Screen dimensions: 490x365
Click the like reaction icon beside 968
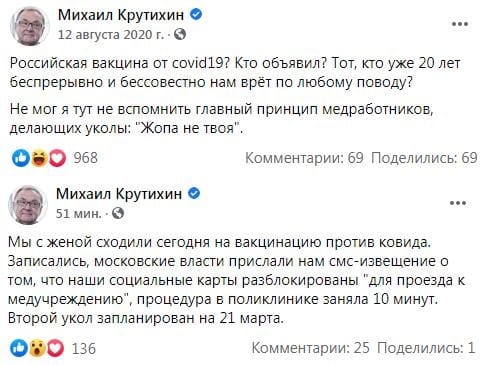coord(21,158)
